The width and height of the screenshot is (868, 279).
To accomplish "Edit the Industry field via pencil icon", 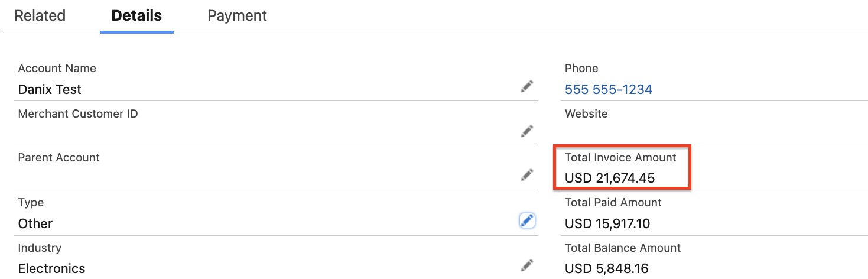I will coord(526,265).
